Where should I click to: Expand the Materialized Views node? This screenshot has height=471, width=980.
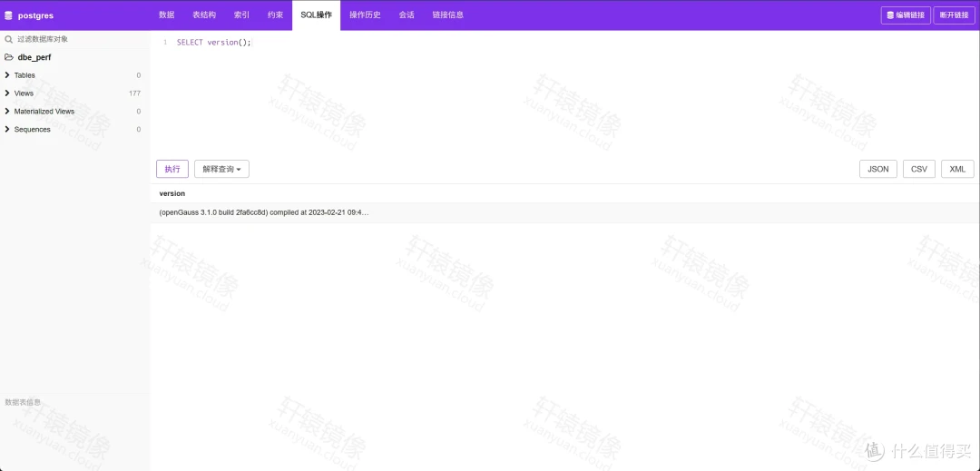[7, 112]
